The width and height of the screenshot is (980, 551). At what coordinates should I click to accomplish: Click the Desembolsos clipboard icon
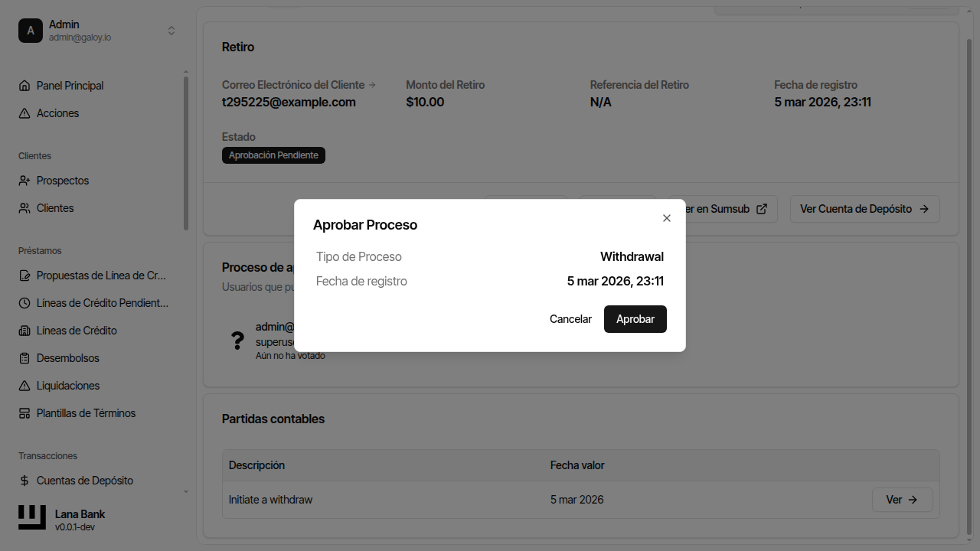[24, 358]
